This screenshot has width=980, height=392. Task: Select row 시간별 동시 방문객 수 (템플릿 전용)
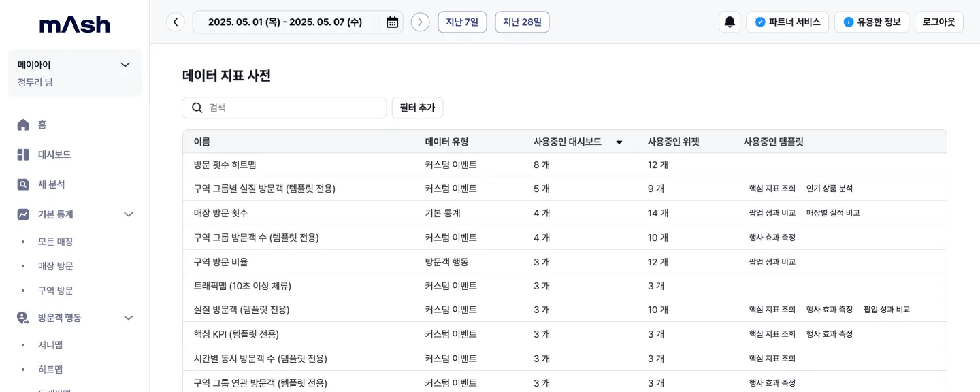pyautogui.click(x=565, y=359)
